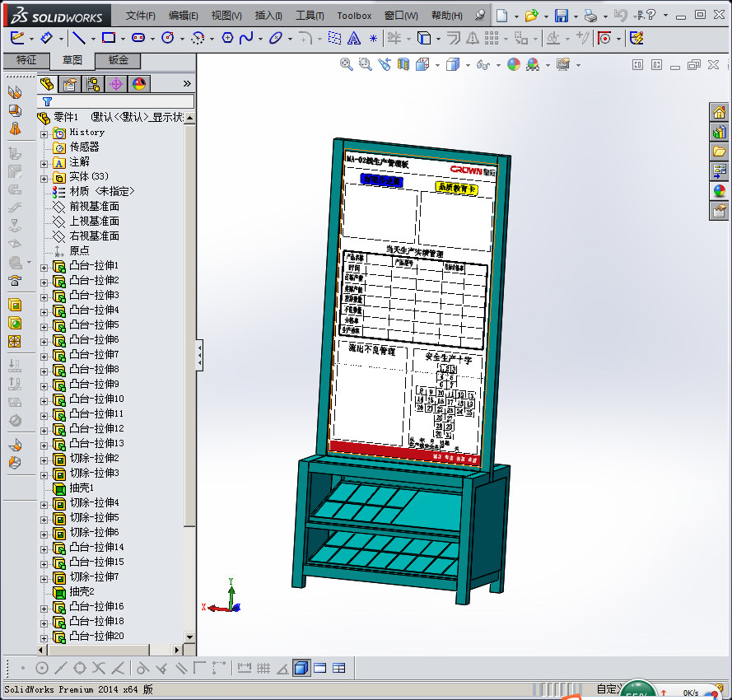
Task: Open the PropertyManager tab icon
Action: coord(69,84)
